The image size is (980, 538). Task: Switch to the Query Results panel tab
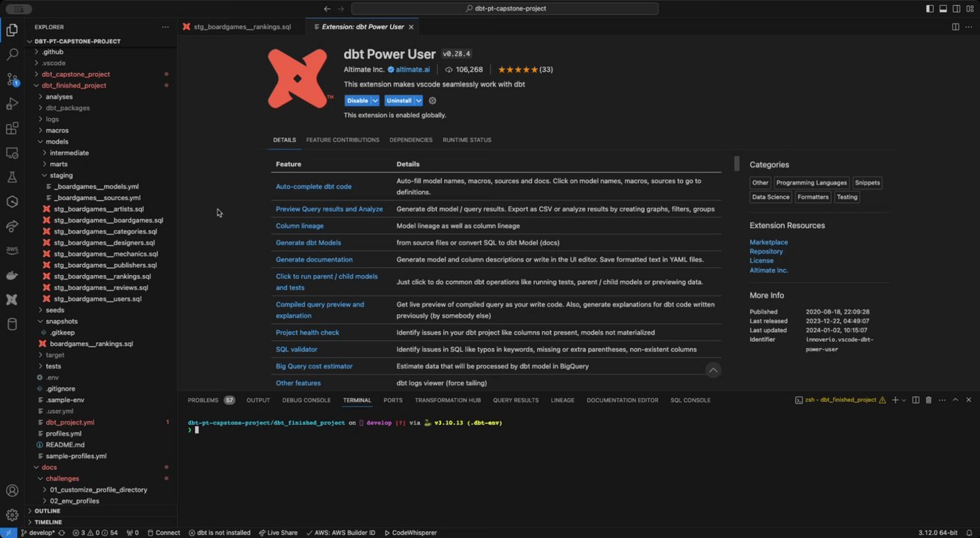pyautogui.click(x=516, y=400)
